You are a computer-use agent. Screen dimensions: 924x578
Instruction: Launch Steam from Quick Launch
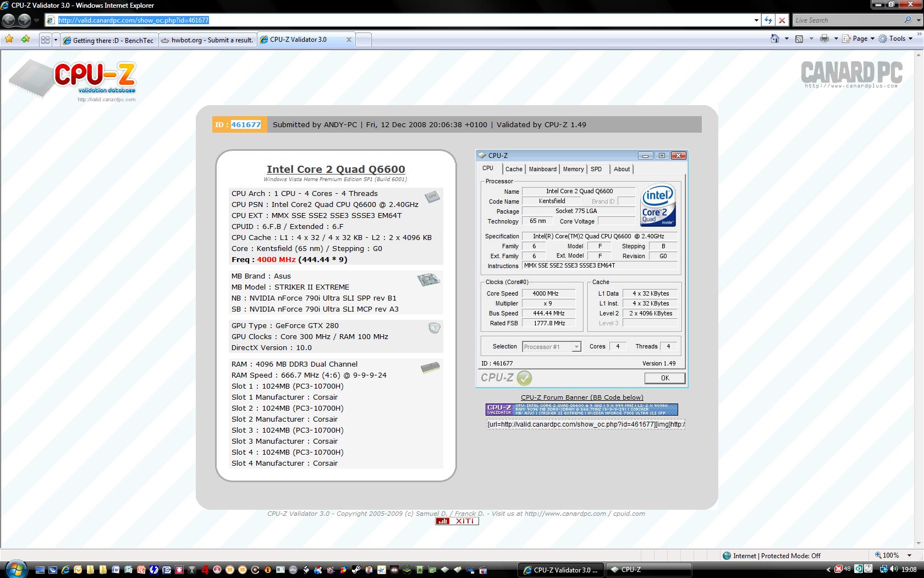pyautogui.click(x=356, y=570)
